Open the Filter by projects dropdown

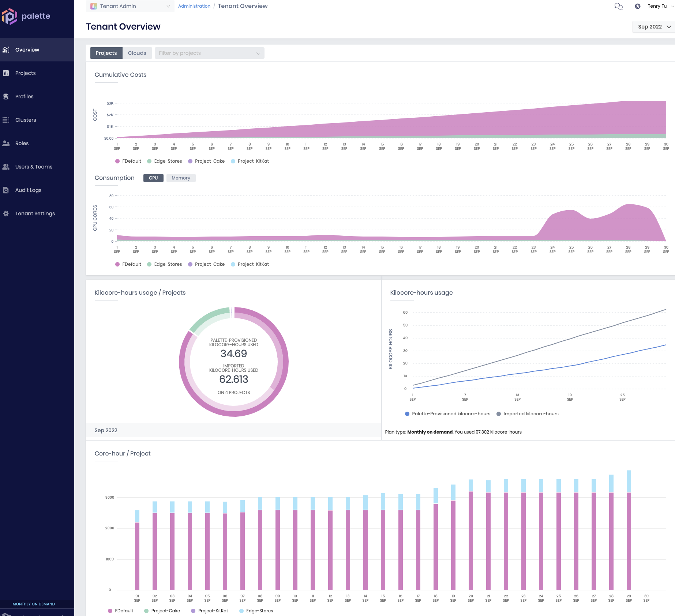(209, 53)
